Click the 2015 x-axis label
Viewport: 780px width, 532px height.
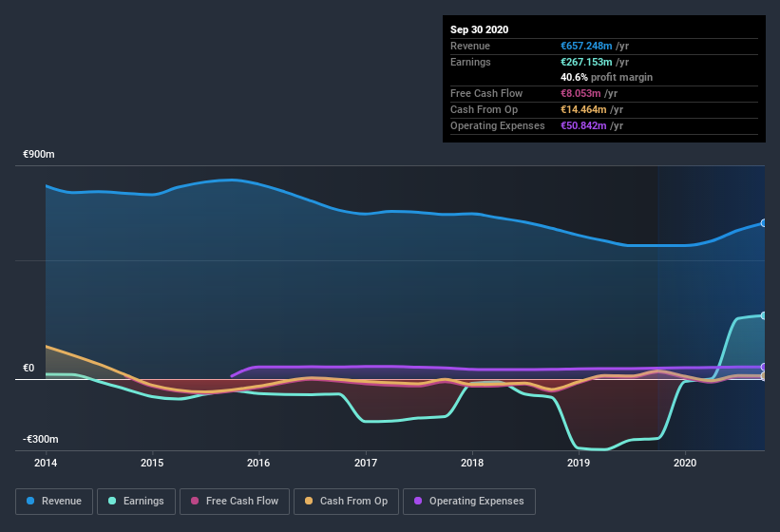coord(152,463)
